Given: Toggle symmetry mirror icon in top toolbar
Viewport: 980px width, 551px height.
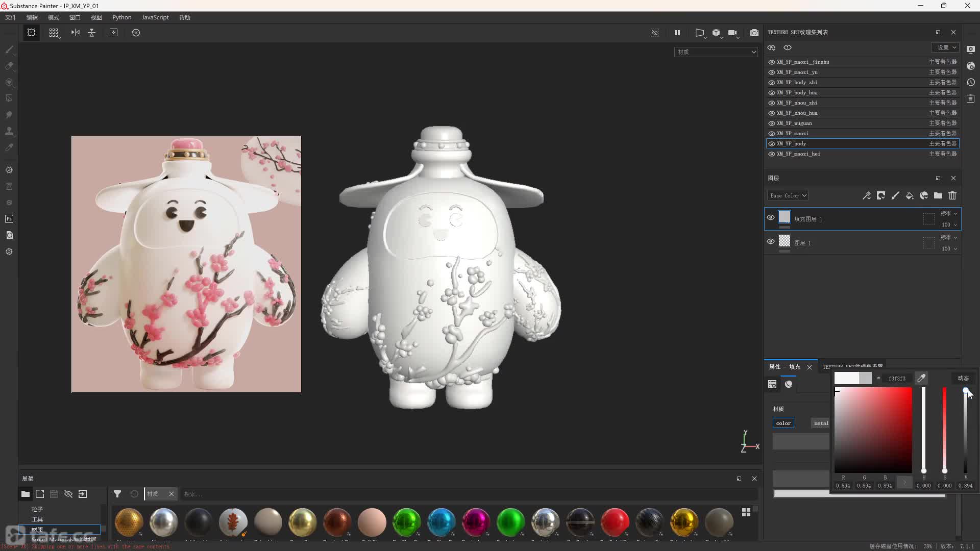Looking at the screenshot, I should pos(76,33).
